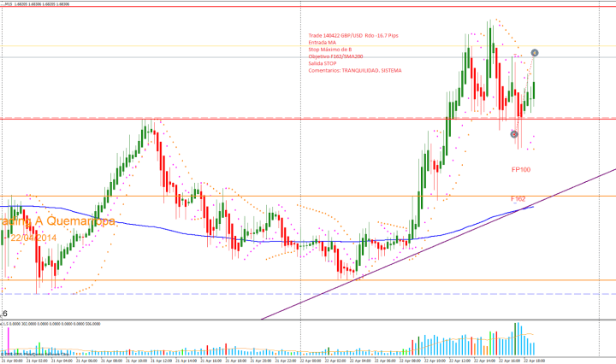Click the time axis at chart bottom
The height and width of the screenshot is (364, 616).
coord(308,360)
